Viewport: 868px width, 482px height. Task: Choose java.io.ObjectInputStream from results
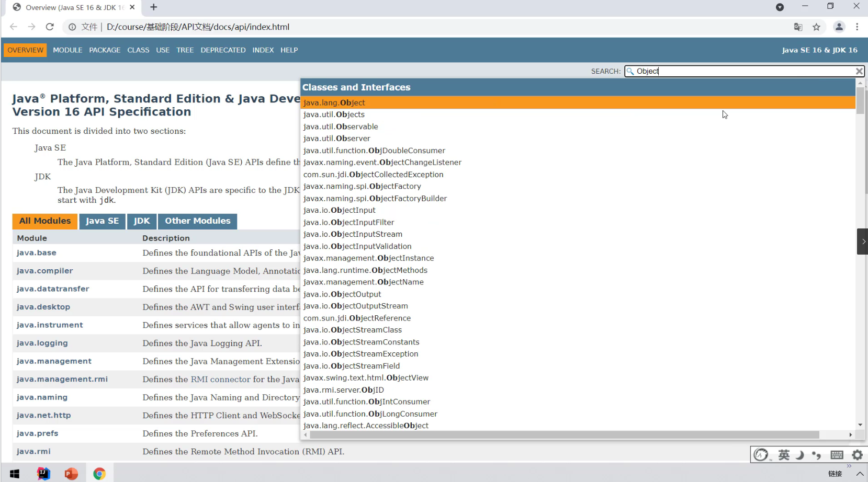point(578,234)
